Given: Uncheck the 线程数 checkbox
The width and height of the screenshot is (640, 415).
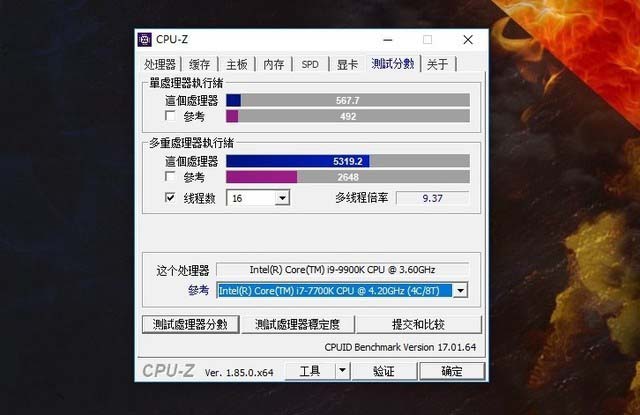Looking at the screenshot, I should pyautogui.click(x=170, y=198).
